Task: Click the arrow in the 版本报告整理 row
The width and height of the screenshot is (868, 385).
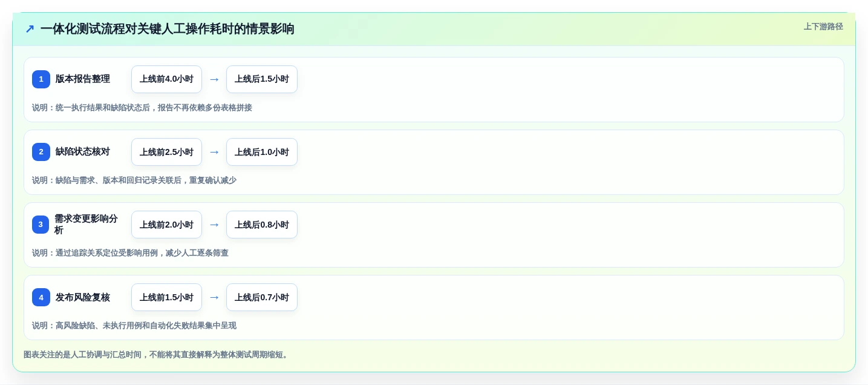Action: point(214,79)
